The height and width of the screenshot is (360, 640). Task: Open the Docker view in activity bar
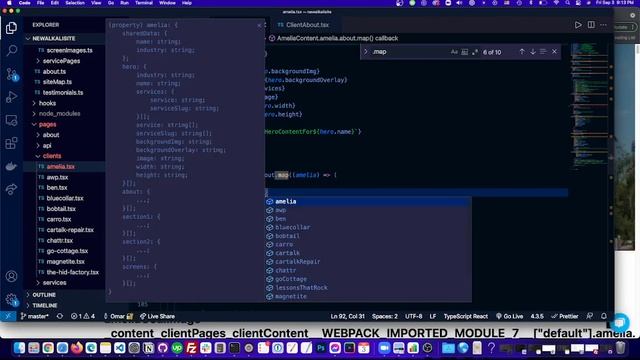point(11,166)
